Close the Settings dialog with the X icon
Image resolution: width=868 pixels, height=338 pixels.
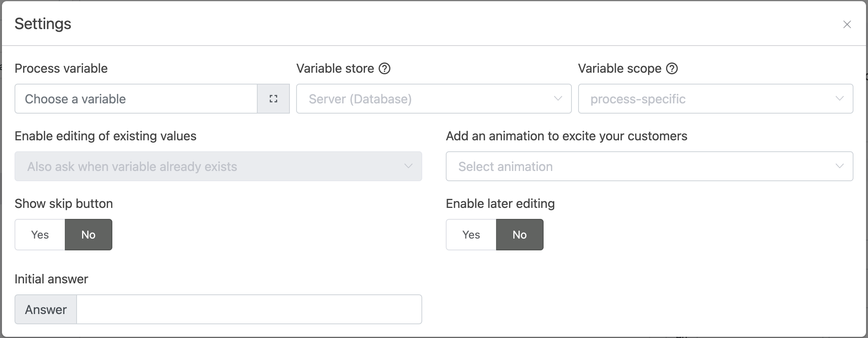[847, 24]
